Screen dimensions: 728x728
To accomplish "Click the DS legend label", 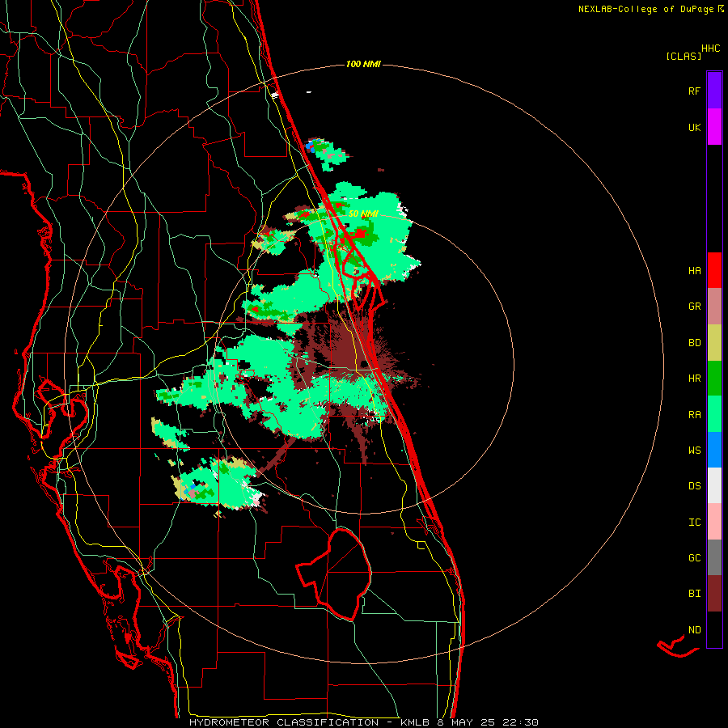I will click(694, 486).
